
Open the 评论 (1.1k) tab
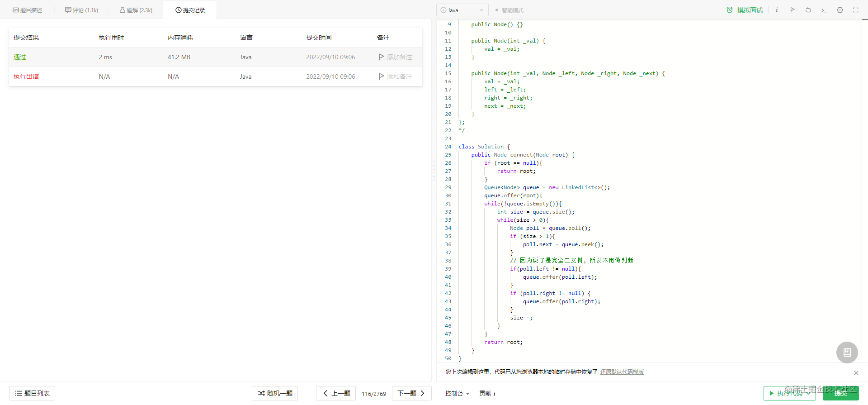[x=81, y=10]
